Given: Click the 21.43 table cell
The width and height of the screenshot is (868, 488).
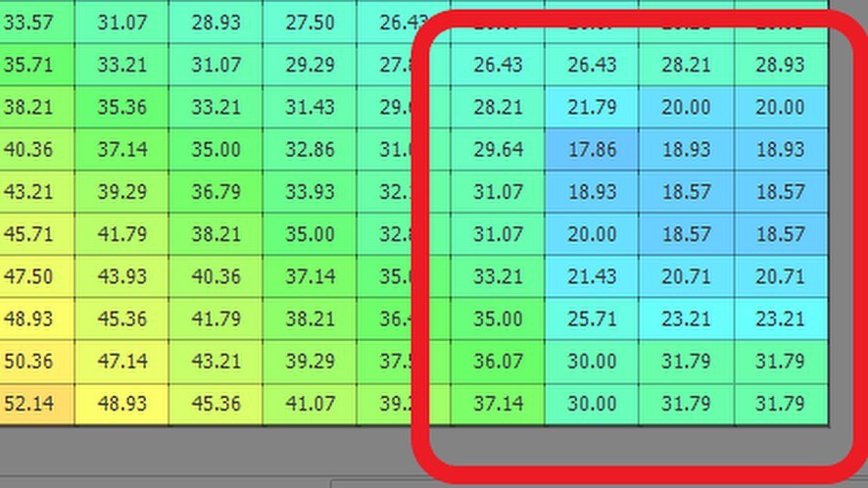Looking at the screenshot, I should point(592,276).
